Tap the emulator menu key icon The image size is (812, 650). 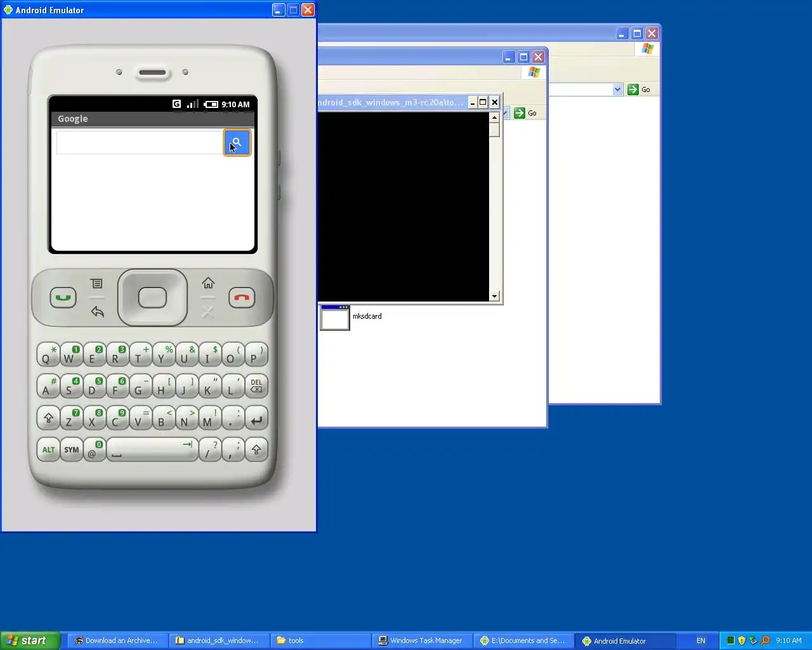pyautogui.click(x=96, y=283)
